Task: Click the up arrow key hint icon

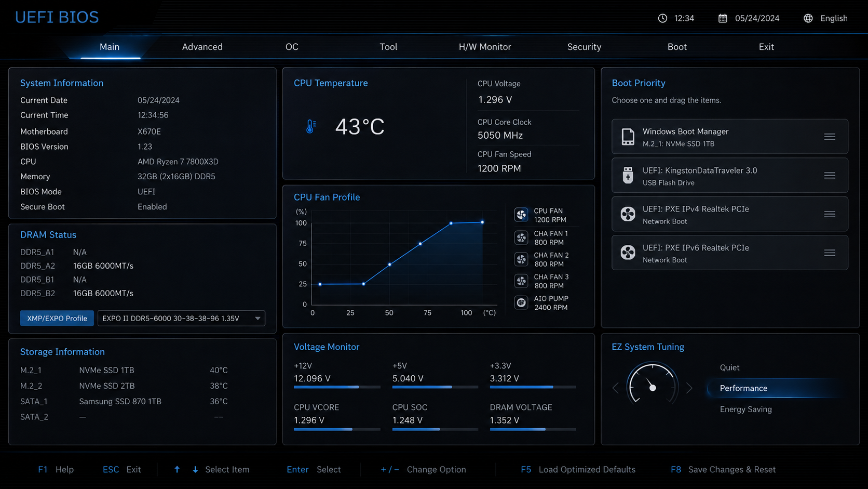Action: (177, 469)
